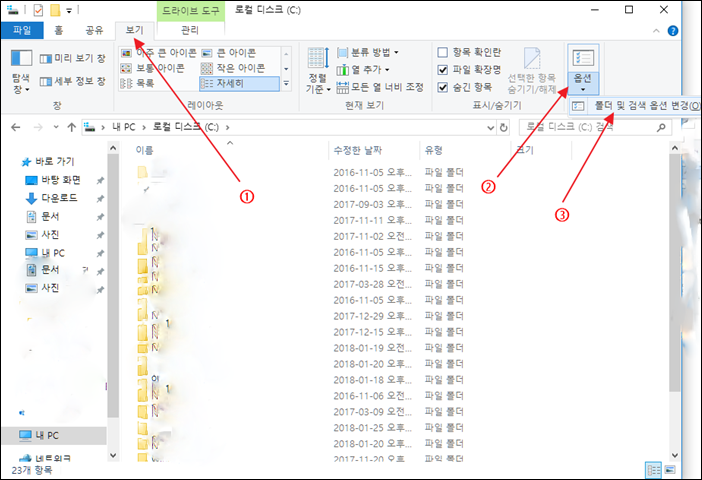Viewport: 702px width, 480px height.
Task: Toggle the 숨긴 항목 checkbox
Action: coord(442,87)
